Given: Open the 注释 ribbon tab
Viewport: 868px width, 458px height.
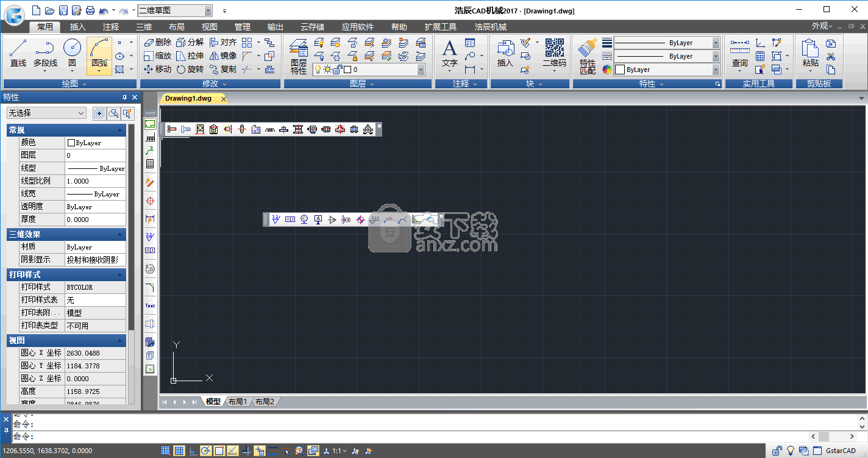Looking at the screenshot, I should point(111,27).
